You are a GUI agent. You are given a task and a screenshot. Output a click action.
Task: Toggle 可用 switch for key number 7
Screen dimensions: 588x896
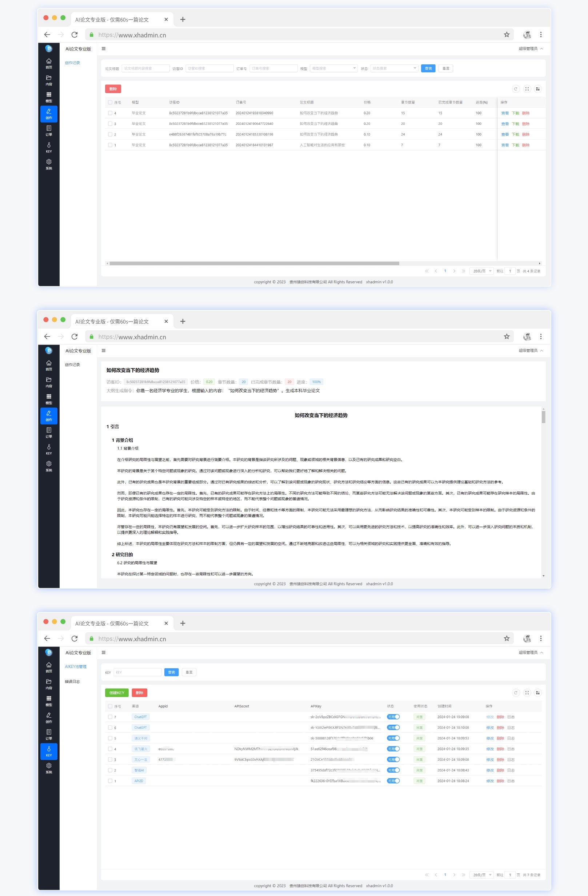tap(393, 717)
